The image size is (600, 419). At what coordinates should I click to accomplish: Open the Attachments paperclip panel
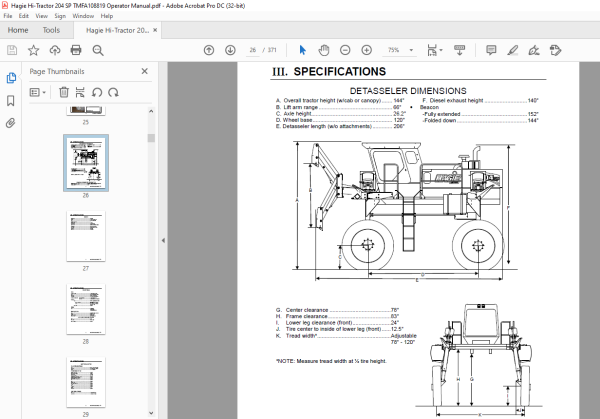click(x=11, y=123)
